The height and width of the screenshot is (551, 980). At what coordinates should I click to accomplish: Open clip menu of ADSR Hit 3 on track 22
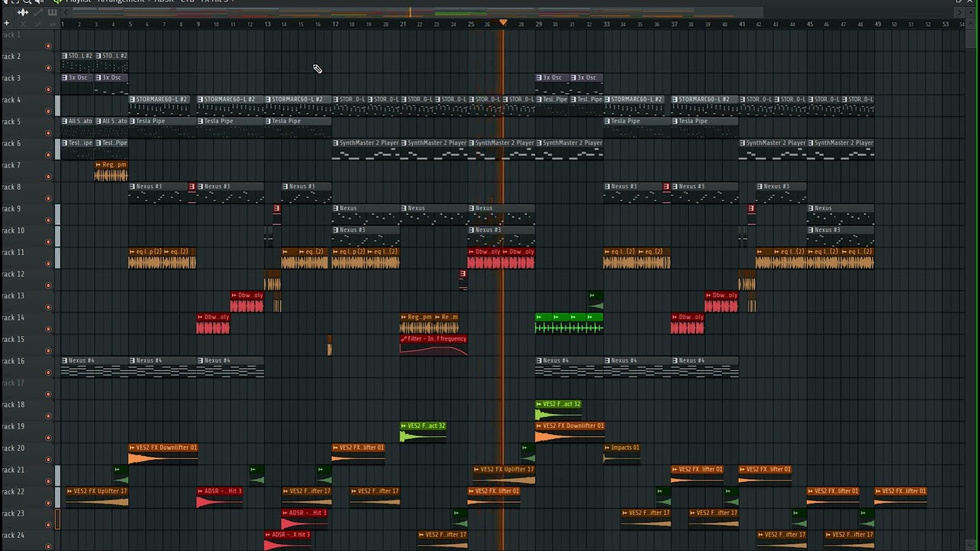pyautogui.click(x=201, y=491)
